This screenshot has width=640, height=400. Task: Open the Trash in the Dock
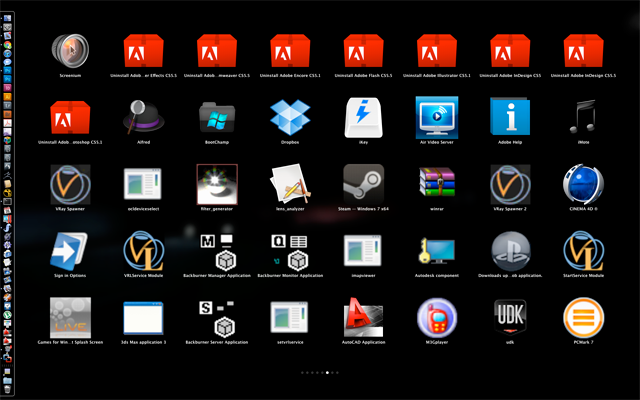[x=7, y=389]
